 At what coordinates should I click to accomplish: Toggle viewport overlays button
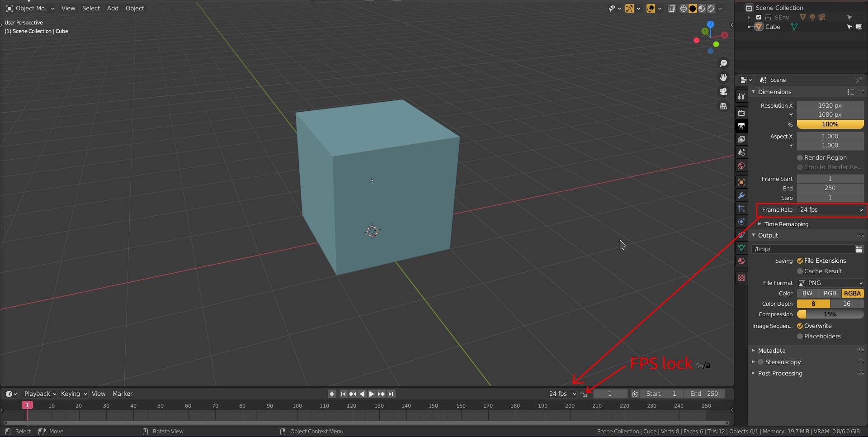[x=651, y=9]
